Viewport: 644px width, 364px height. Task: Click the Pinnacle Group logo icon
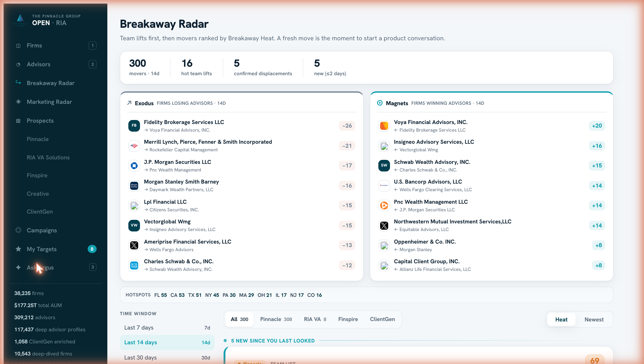pos(20,20)
